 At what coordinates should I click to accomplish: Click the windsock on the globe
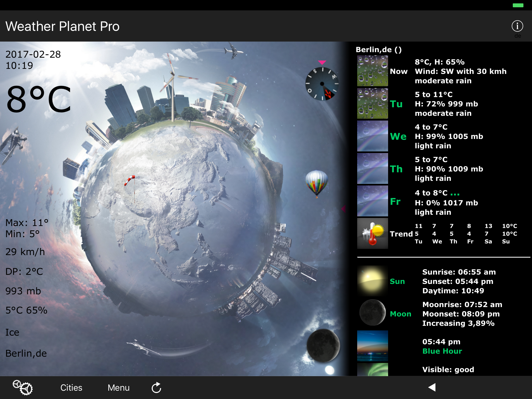click(x=130, y=180)
